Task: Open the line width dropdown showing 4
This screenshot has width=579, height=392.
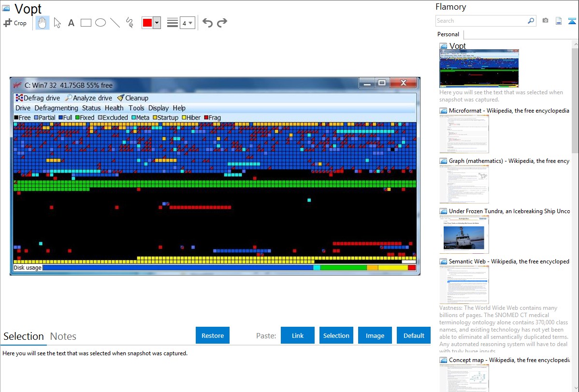Action: (188, 23)
